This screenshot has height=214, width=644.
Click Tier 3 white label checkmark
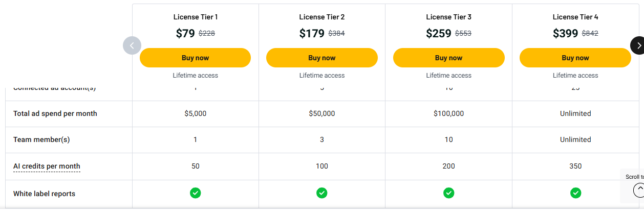pos(448,193)
